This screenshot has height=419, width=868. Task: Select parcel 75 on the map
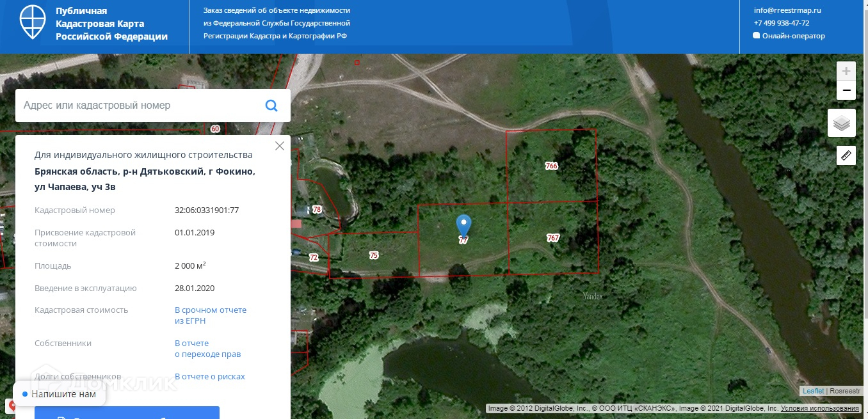pyautogui.click(x=374, y=255)
